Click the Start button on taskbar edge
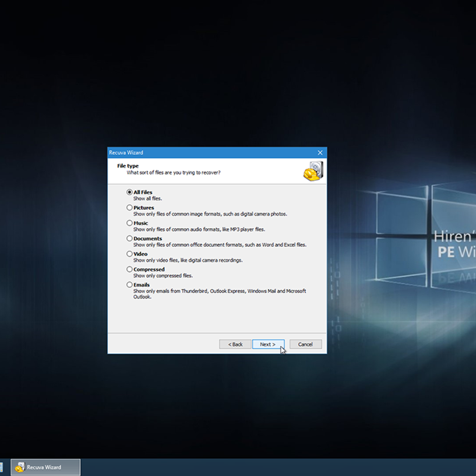Viewport: 476px width, 476px height. pos(1,467)
